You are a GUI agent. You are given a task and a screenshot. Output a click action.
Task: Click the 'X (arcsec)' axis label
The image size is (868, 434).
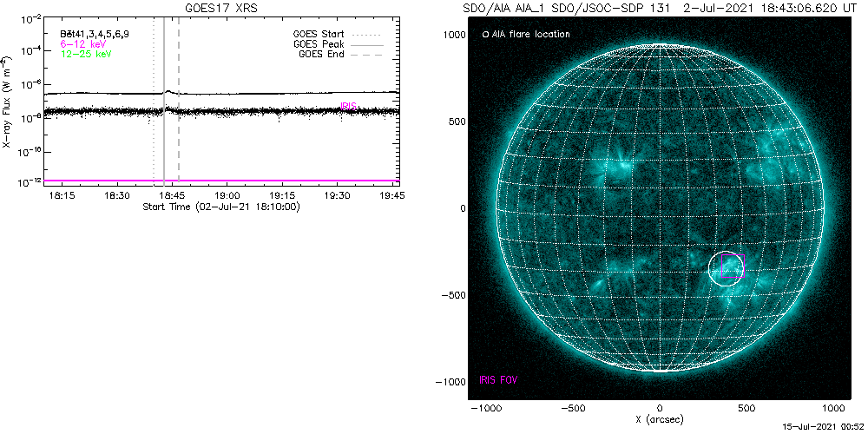click(660, 419)
